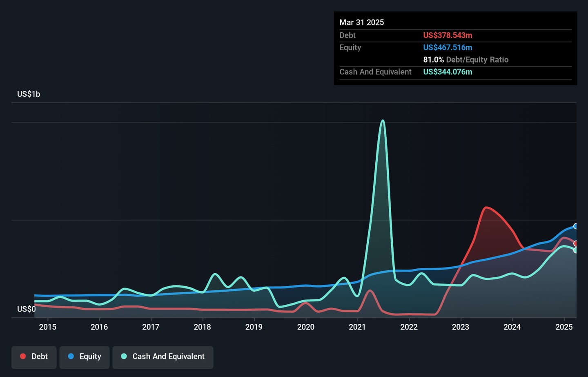
Task: Click the 2017 x-axis label
Action: coord(151,327)
